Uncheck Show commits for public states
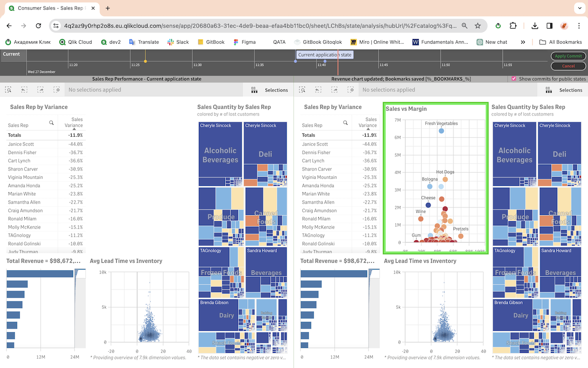 click(x=514, y=78)
